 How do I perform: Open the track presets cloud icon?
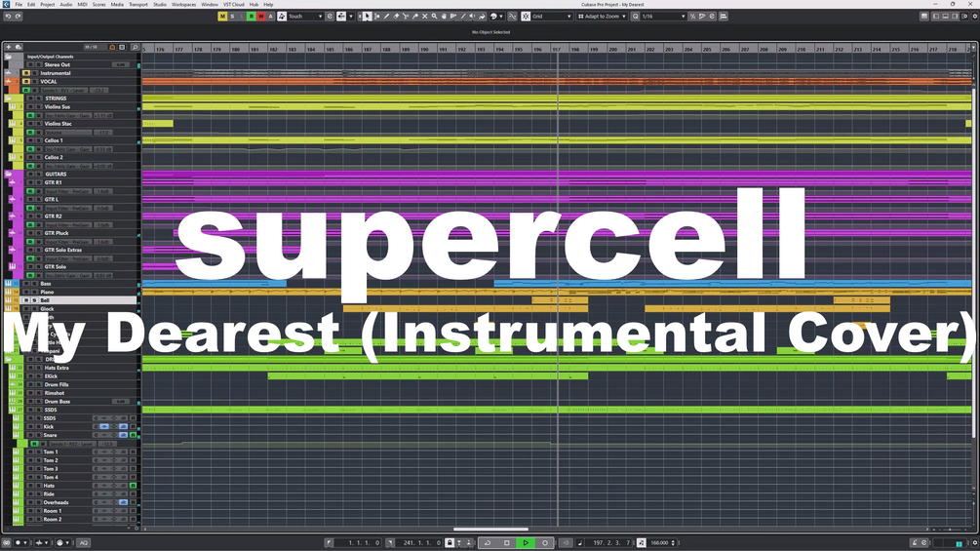tap(19, 47)
